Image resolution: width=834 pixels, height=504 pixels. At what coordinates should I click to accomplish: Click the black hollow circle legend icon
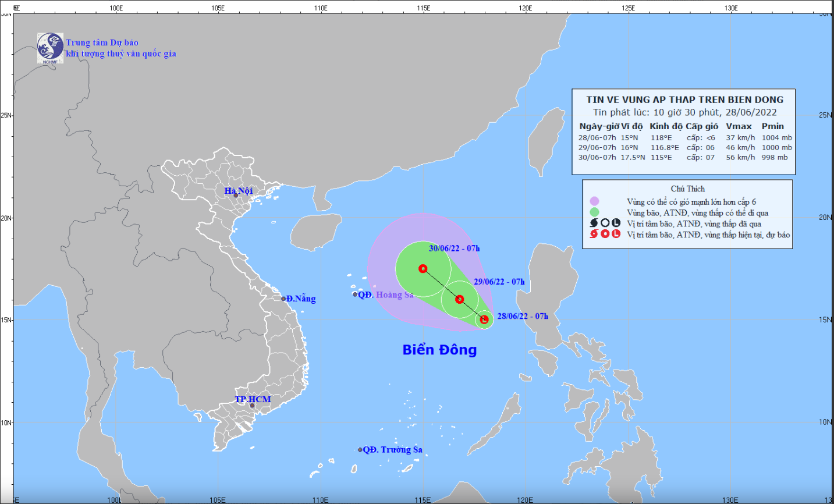tap(605, 223)
